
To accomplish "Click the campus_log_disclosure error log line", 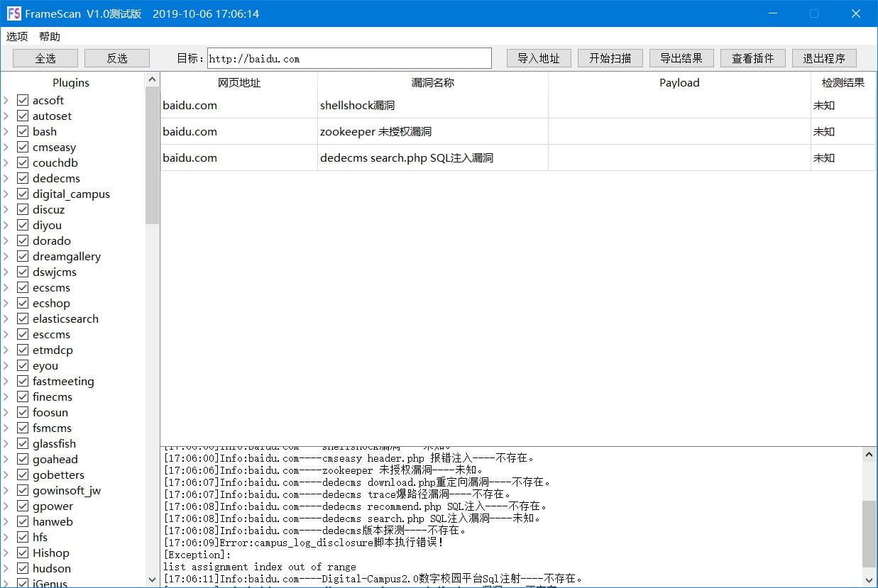I will pyautogui.click(x=304, y=543).
